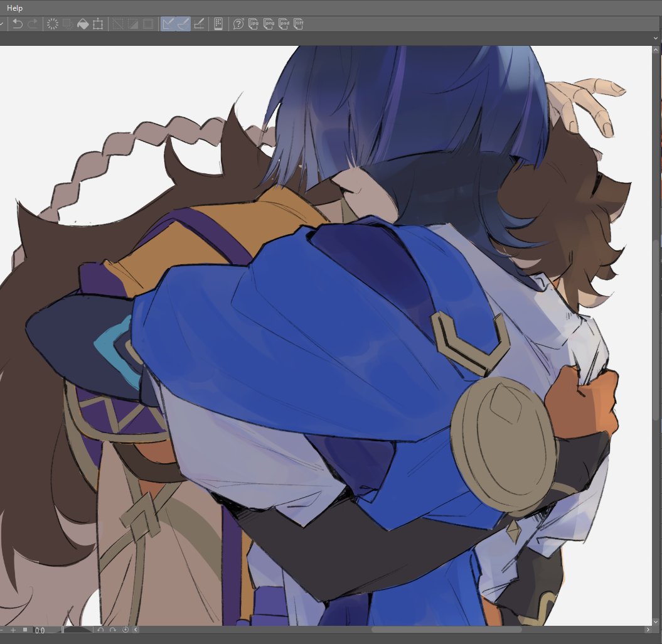This screenshot has width=662, height=644.
Task: Click the Undo arrow icon
Action: [x=18, y=24]
